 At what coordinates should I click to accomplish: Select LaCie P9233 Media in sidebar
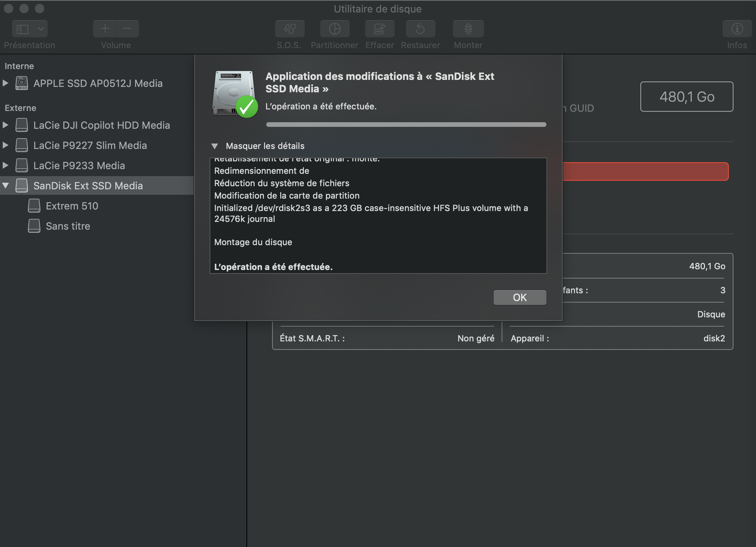click(x=79, y=166)
